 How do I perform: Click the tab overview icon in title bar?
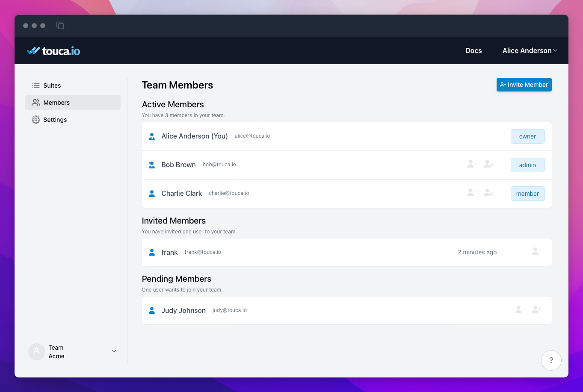[60, 26]
